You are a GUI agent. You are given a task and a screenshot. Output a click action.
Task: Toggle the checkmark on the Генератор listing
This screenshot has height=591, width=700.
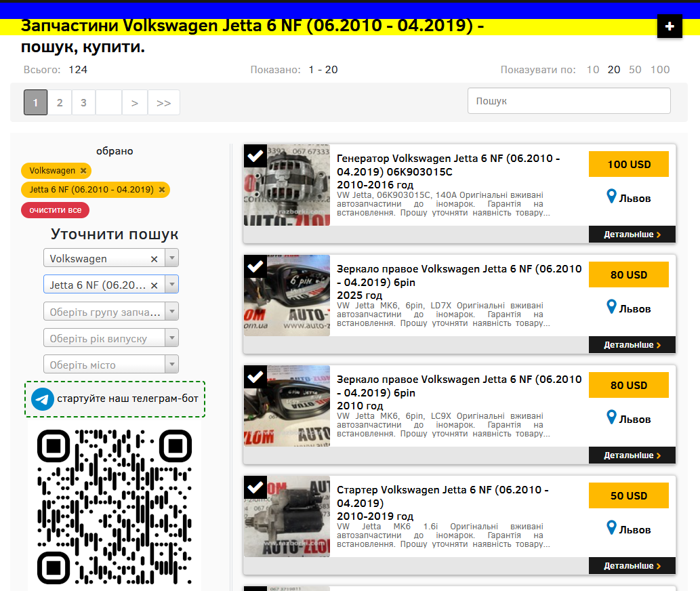pyautogui.click(x=255, y=156)
